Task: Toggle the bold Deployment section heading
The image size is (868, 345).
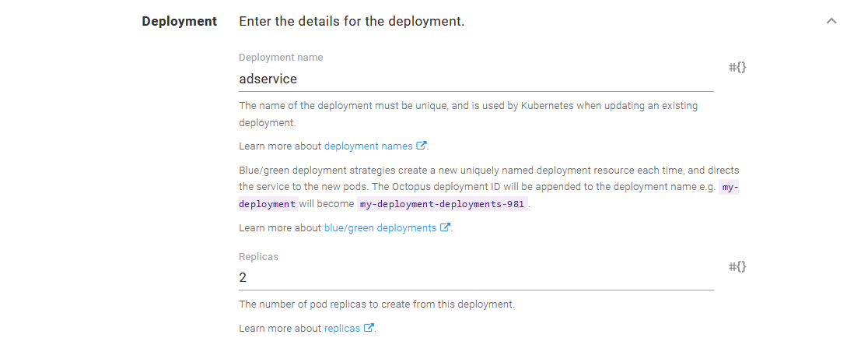Action: click(x=179, y=21)
